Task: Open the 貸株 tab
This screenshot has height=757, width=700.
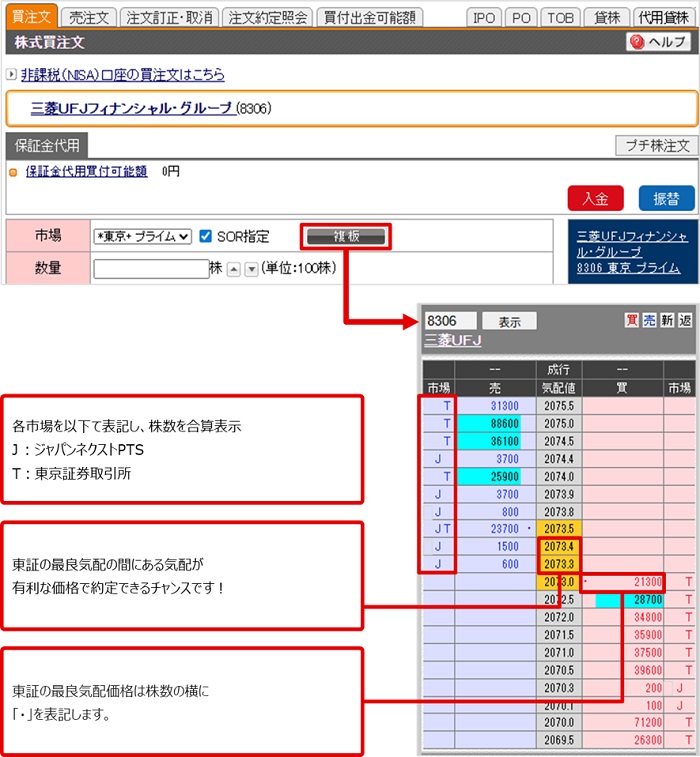Action: 607,18
